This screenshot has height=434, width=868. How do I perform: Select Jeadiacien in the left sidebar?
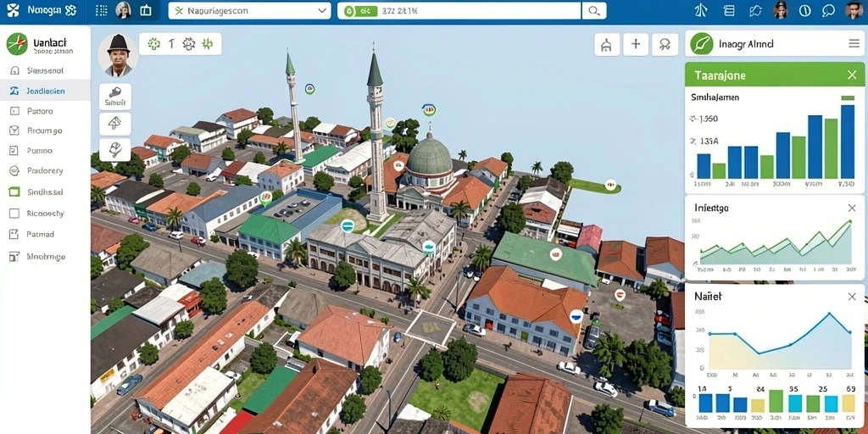[x=45, y=91]
